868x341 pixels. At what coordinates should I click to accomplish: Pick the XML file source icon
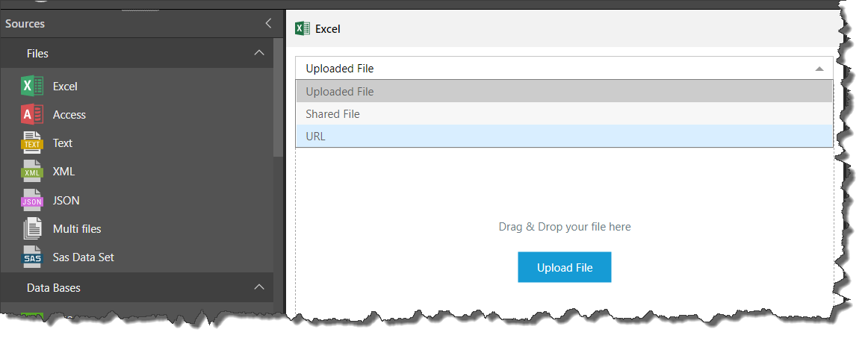[32, 172]
